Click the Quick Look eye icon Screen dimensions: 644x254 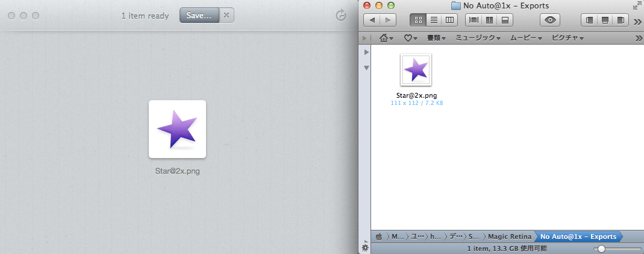[549, 20]
